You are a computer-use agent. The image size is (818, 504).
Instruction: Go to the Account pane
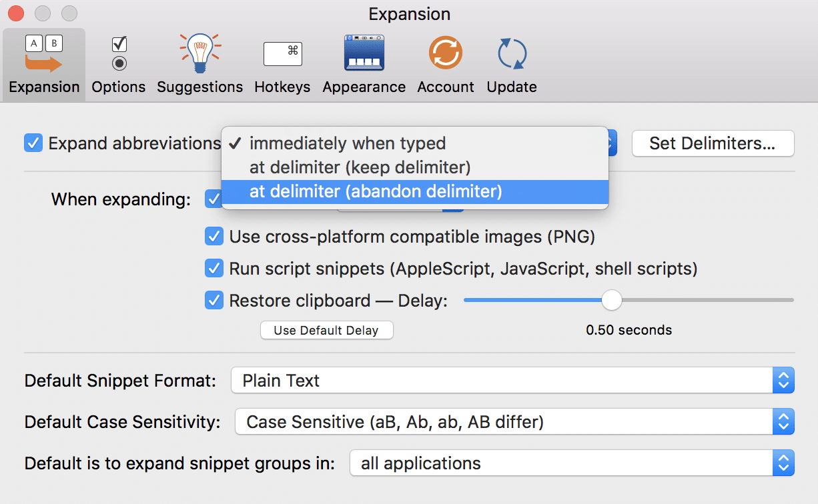[x=446, y=65]
